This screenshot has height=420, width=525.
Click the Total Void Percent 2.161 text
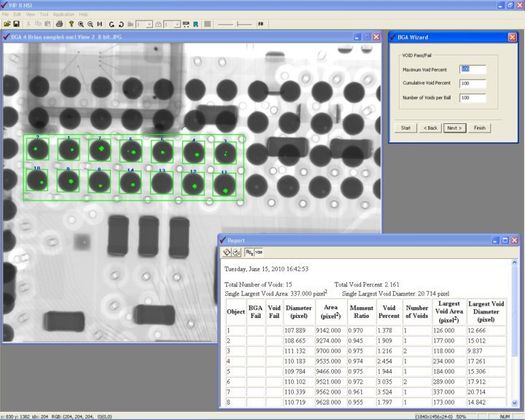[x=367, y=285]
